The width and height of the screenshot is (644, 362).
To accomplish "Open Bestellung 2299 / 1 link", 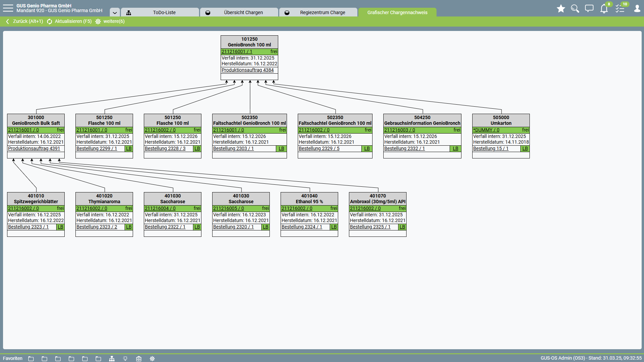I will pyautogui.click(x=97, y=148).
